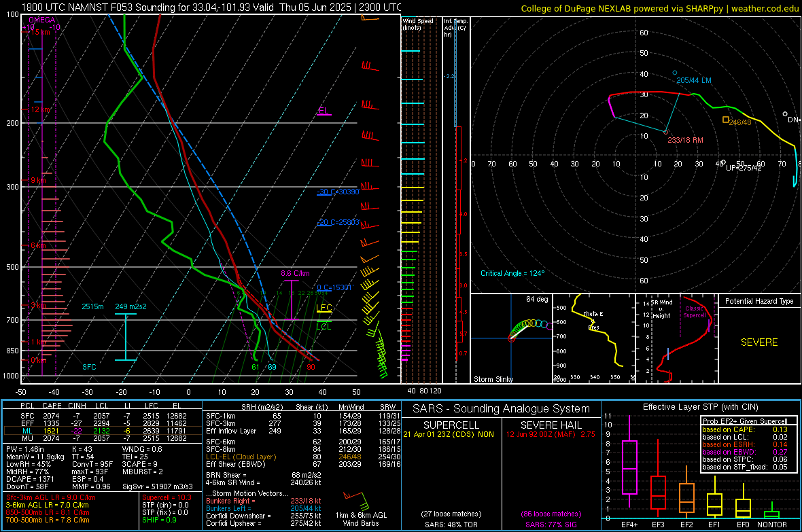Click the yellow SEVERE hazard text

pos(759,342)
